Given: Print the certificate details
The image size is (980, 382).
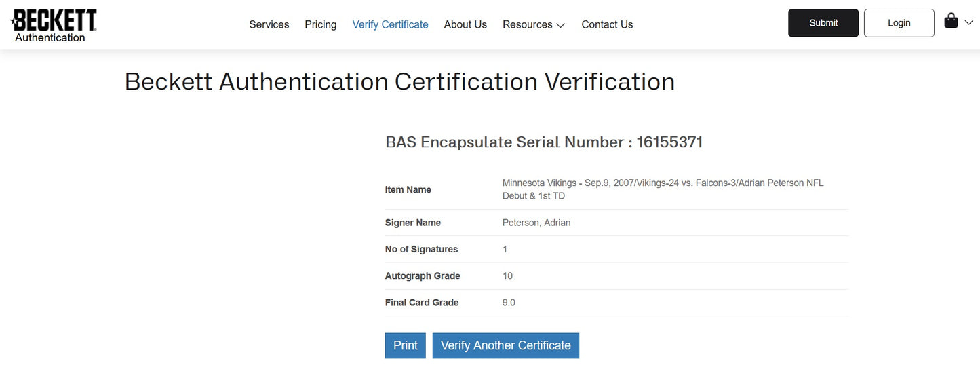Looking at the screenshot, I should pos(405,345).
